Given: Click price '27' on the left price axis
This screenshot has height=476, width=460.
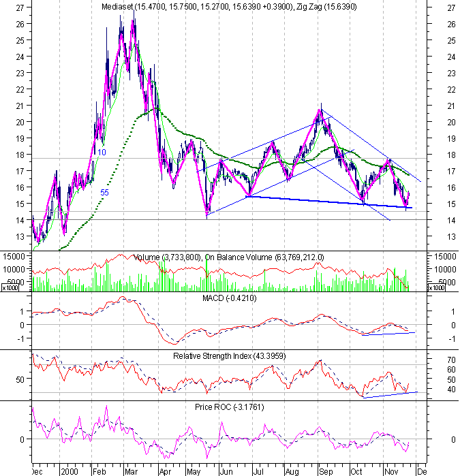Looking at the screenshot, I should click(20, 8).
